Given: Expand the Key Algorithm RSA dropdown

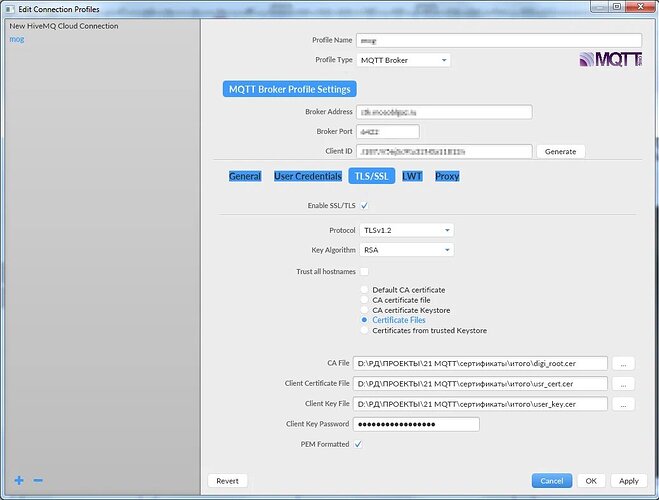Looking at the screenshot, I should click(x=406, y=250).
